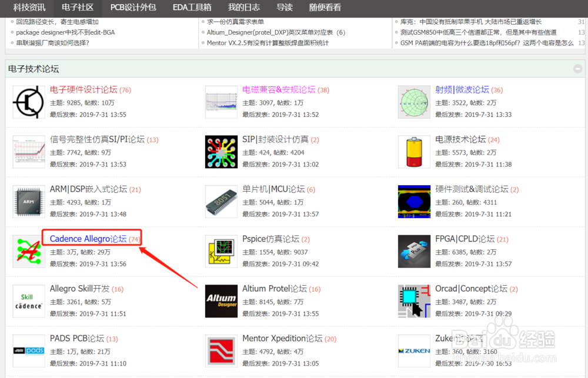588x378 pixels.
Task: Click the FPGA|CPLD forum icon
Action: pyautogui.click(x=414, y=252)
